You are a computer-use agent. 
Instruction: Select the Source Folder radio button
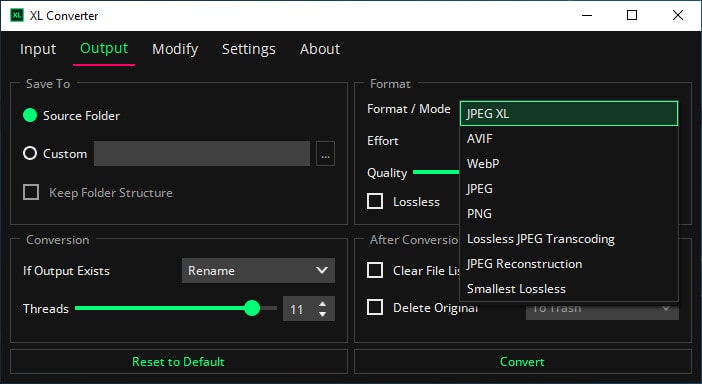click(30, 115)
